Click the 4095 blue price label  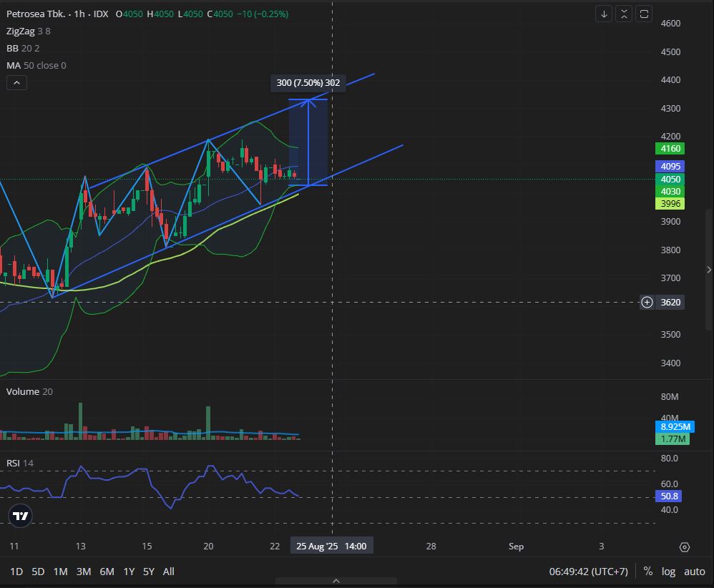(670, 166)
